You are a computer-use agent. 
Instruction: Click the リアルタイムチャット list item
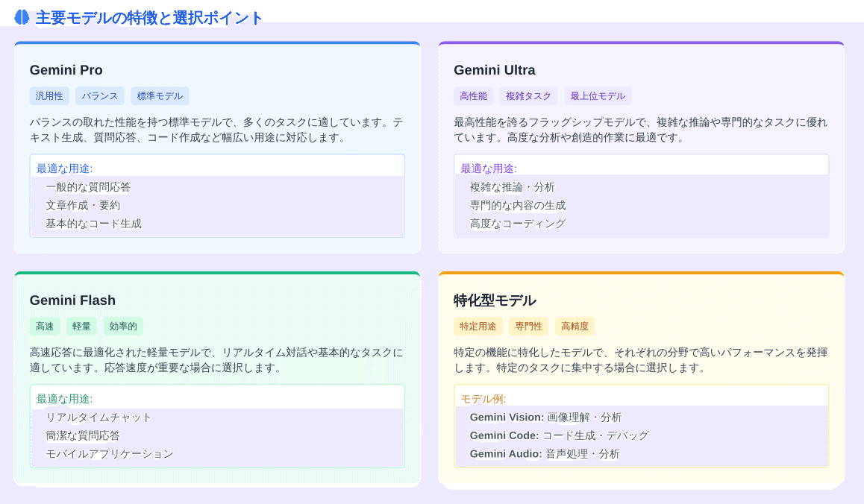click(x=98, y=418)
